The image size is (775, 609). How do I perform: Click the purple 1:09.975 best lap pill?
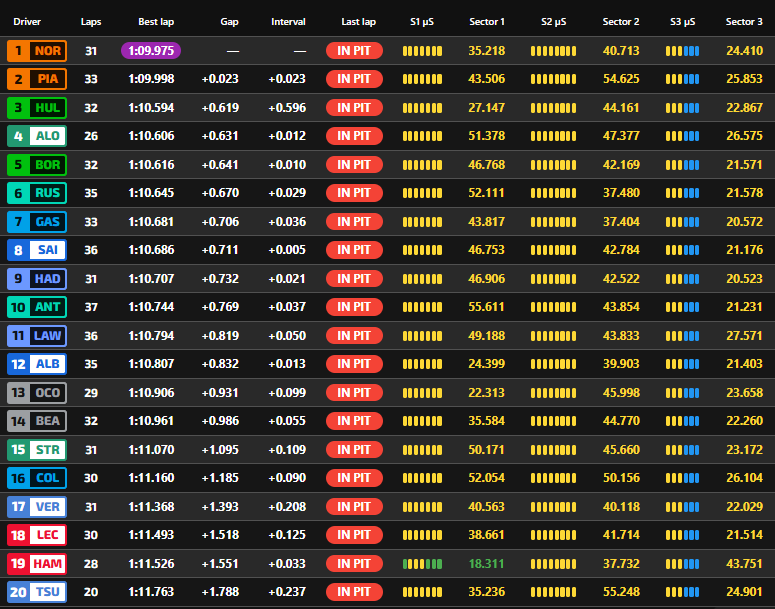pyautogui.click(x=151, y=51)
